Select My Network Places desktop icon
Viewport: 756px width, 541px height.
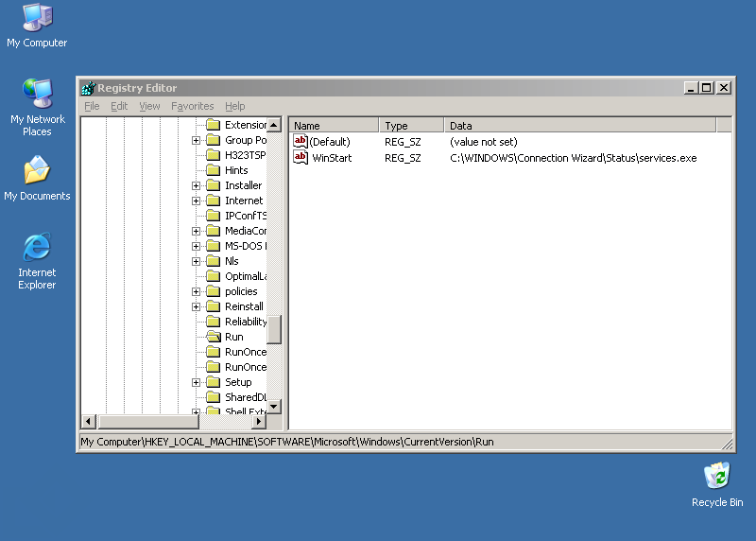(x=37, y=107)
